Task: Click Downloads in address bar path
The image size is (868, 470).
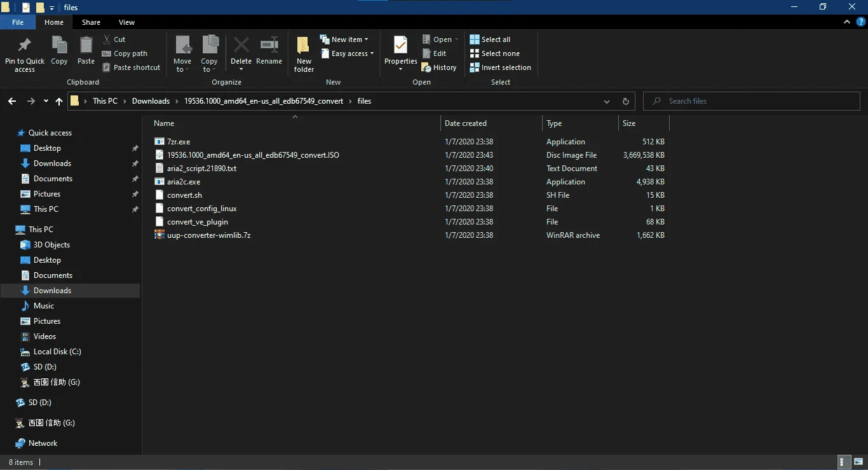Action: point(151,101)
